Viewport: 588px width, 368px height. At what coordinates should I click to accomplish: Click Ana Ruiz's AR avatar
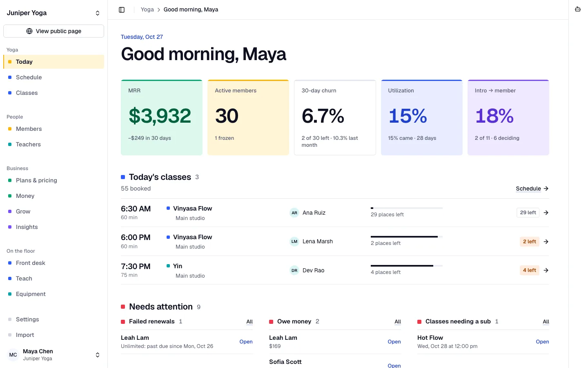point(294,213)
